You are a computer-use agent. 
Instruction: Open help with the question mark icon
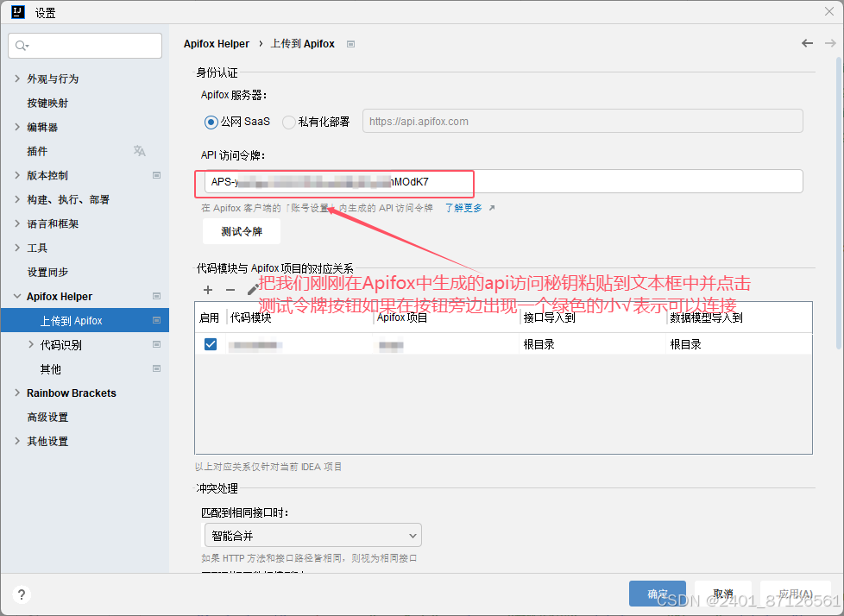(21, 594)
